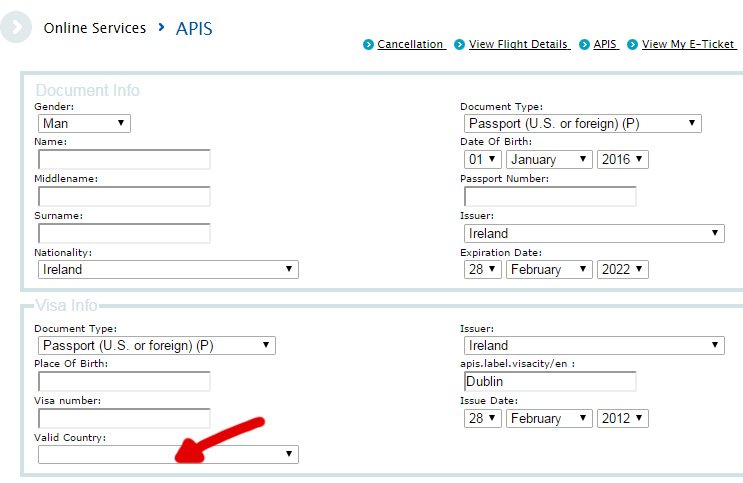
Task: Click the APIS page heading
Action: pos(194,28)
